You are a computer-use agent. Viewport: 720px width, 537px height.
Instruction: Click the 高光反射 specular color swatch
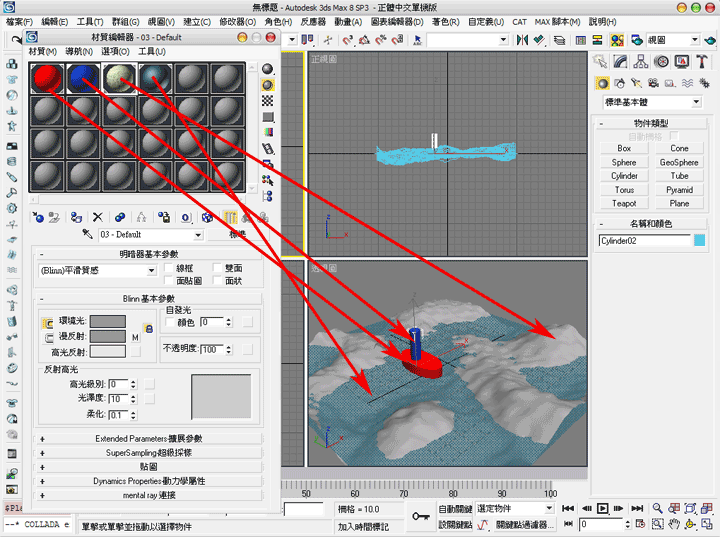pos(107,352)
